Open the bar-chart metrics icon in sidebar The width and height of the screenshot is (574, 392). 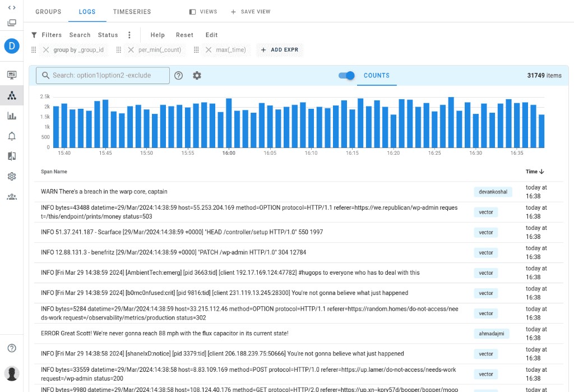(x=11, y=116)
